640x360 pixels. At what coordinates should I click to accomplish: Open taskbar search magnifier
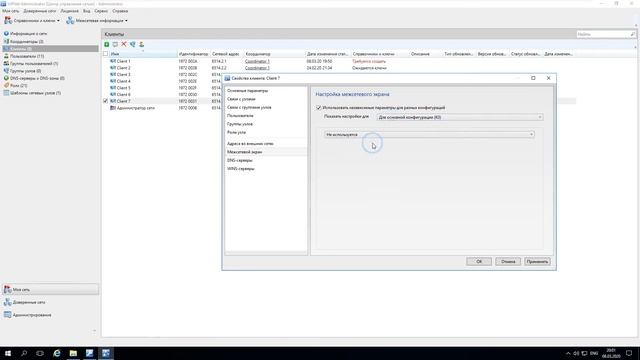(24, 353)
